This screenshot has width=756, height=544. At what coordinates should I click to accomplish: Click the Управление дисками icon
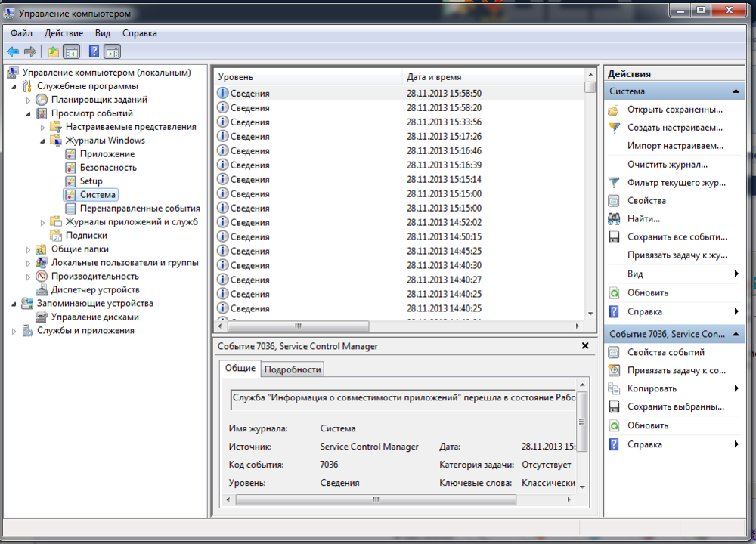[x=42, y=317]
